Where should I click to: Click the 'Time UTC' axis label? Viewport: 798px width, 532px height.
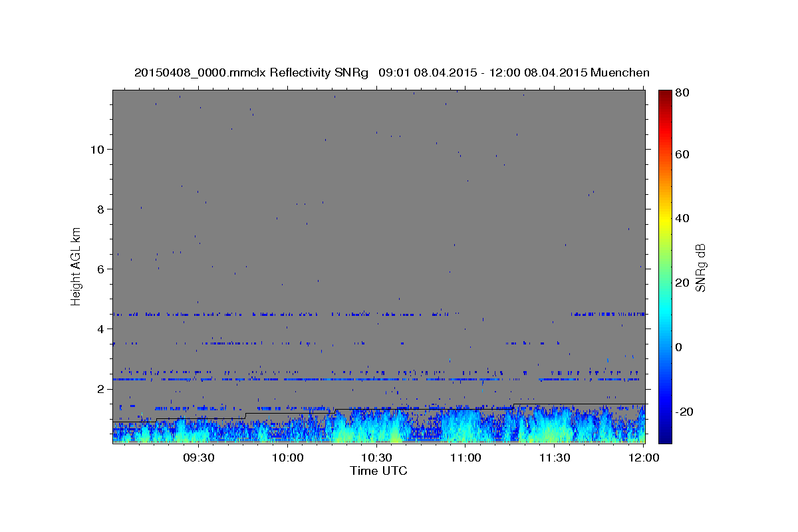tap(378, 471)
